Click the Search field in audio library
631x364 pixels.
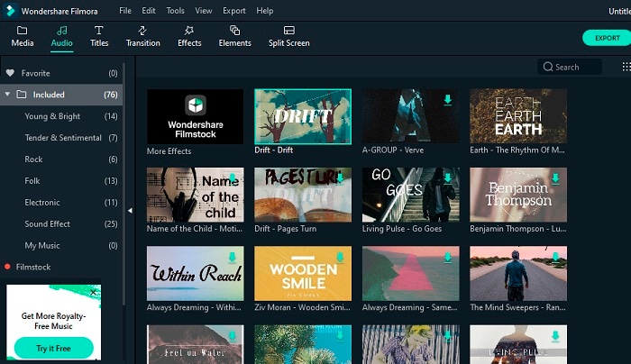point(570,67)
